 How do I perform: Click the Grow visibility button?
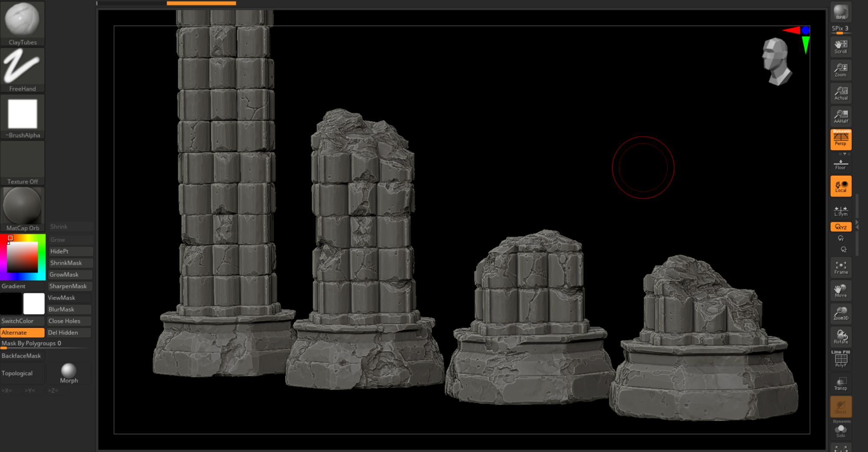point(70,240)
